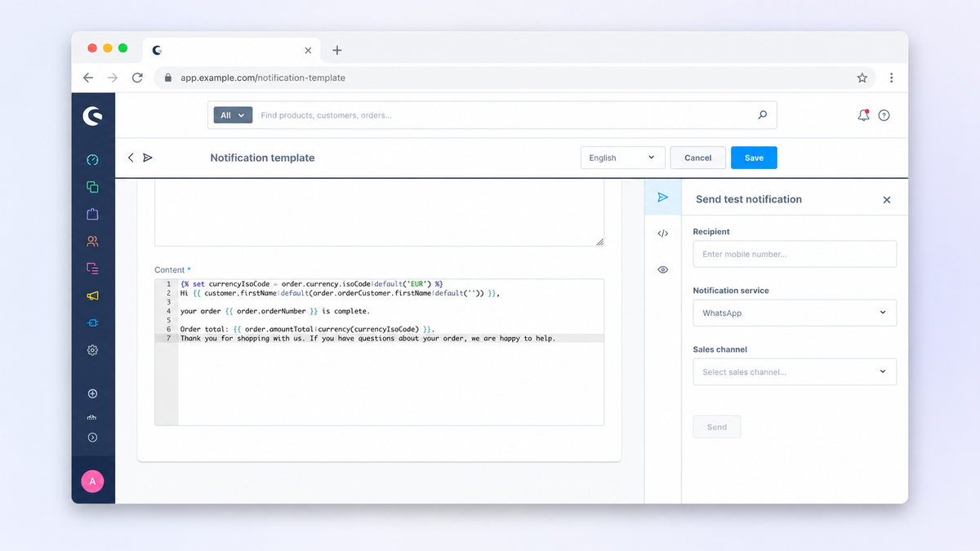Open the code view side tab
The width and height of the screenshot is (980, 551).
(662, 233)
